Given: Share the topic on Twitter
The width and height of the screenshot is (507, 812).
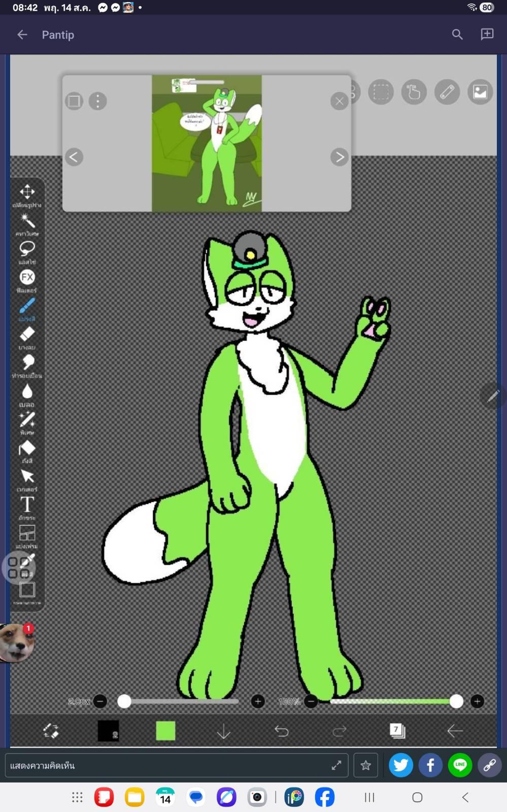Looking at the screenshot, I should point(401,765).
